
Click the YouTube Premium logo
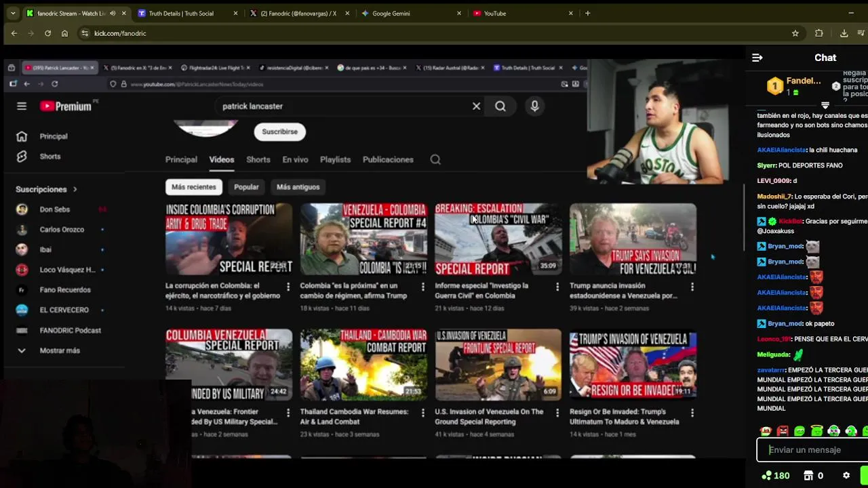point(66,106)
